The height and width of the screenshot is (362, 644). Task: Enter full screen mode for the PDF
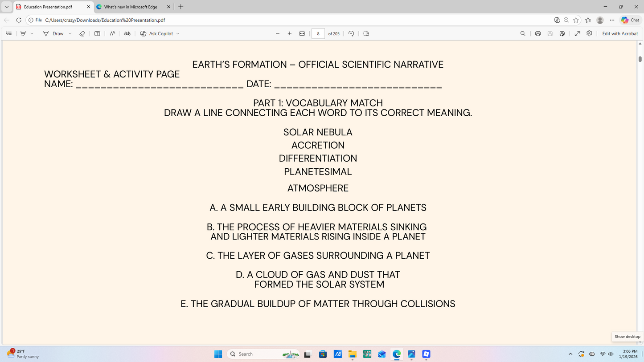point(577,33)
